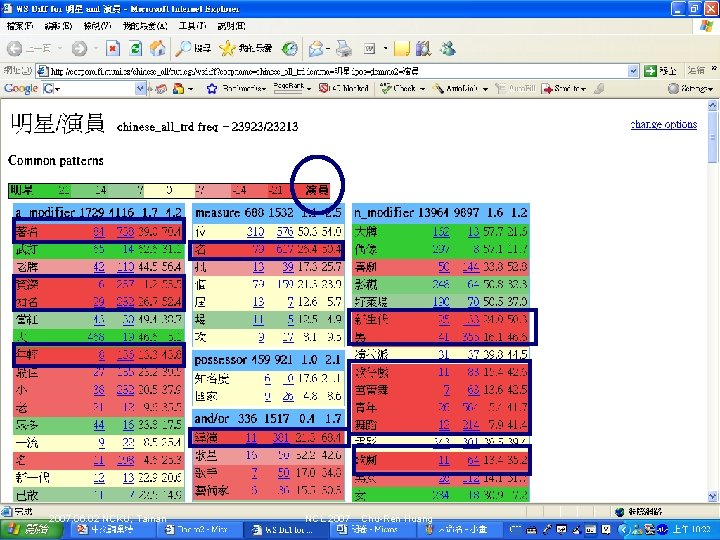Viewport: 720px width, 540px height.
Task: Open the 工具(T) Tools menu
Action: coord(192,26)
